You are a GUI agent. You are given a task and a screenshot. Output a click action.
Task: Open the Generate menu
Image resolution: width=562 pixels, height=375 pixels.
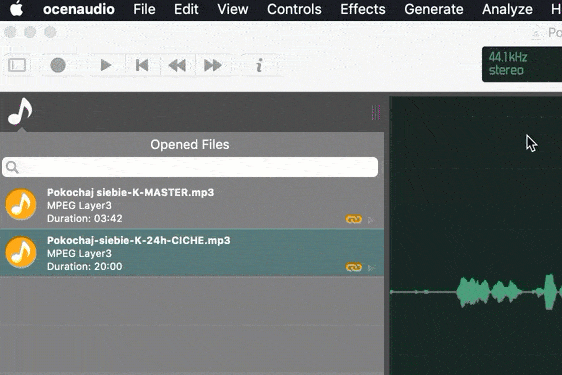(434, 9)
